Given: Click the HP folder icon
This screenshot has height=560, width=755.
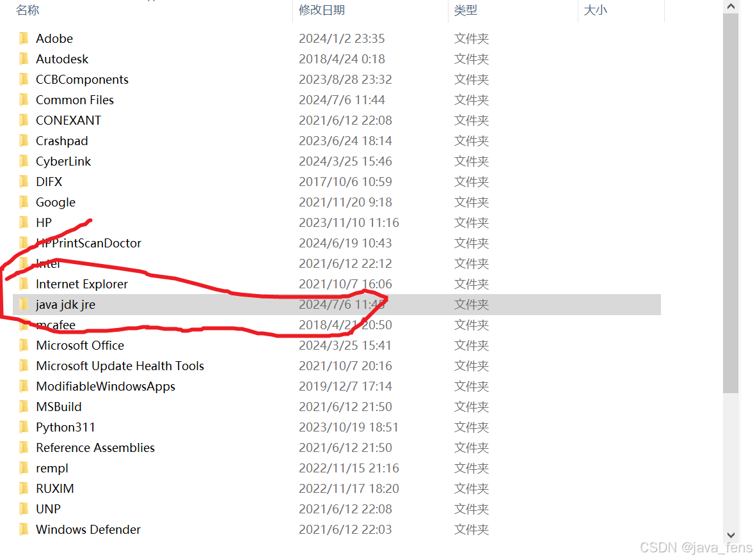Looking at the screenshot, I should pos(24,222).
